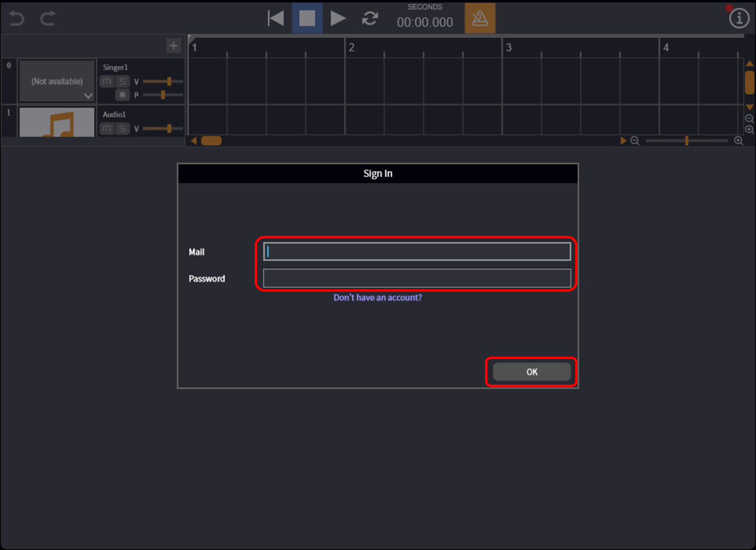The image size is (756, 550).
Task: Open the "Don't have an account?" link
Action: tap(377, 298)
